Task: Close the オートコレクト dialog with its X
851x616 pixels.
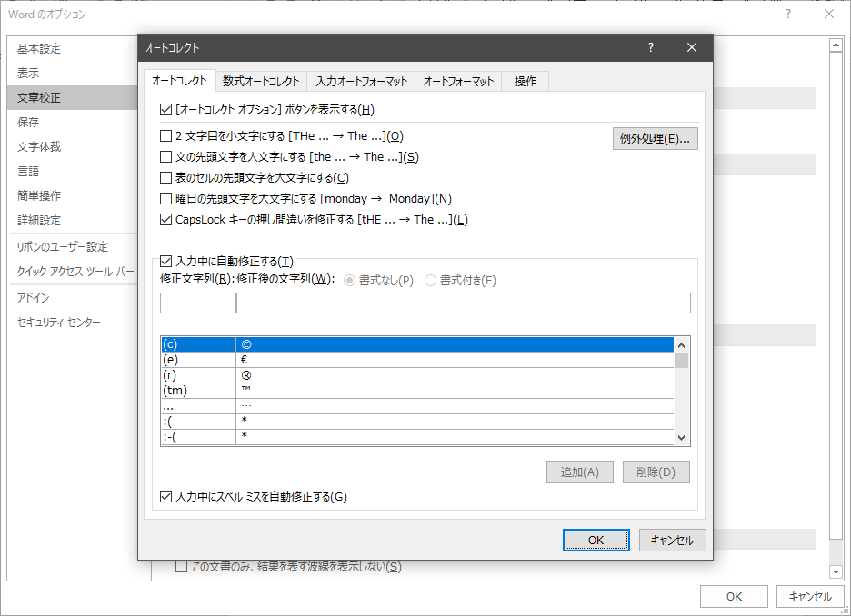Action: 691,48
